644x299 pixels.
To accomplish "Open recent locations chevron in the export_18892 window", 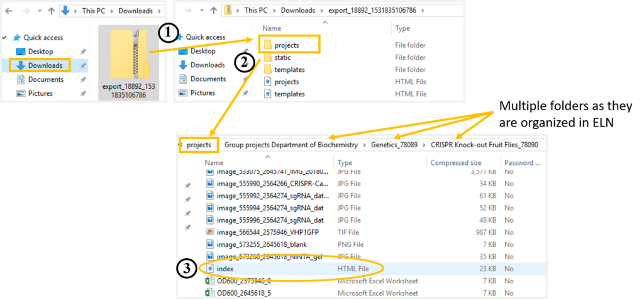I will point(201,11).
